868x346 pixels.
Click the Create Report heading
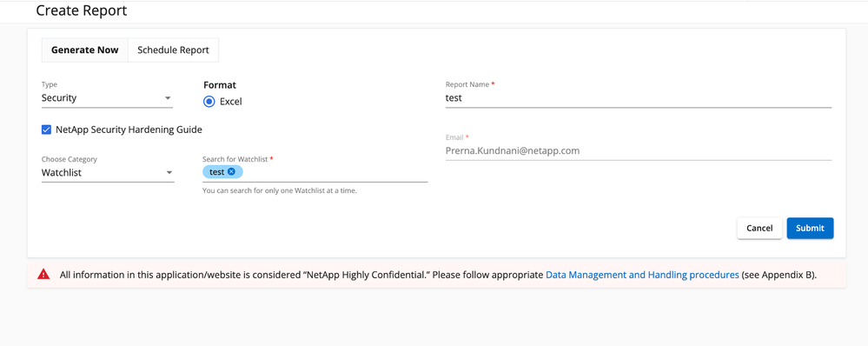tap(82, 10)
